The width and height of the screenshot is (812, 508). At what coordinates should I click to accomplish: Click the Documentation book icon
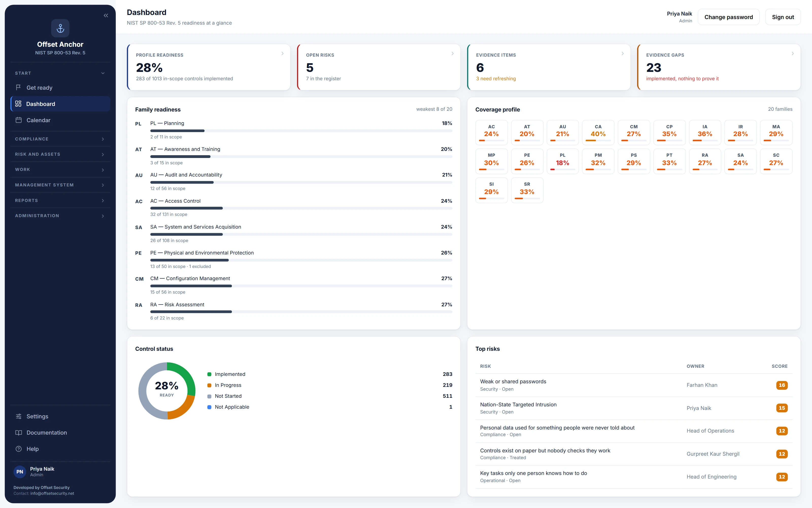19,433
